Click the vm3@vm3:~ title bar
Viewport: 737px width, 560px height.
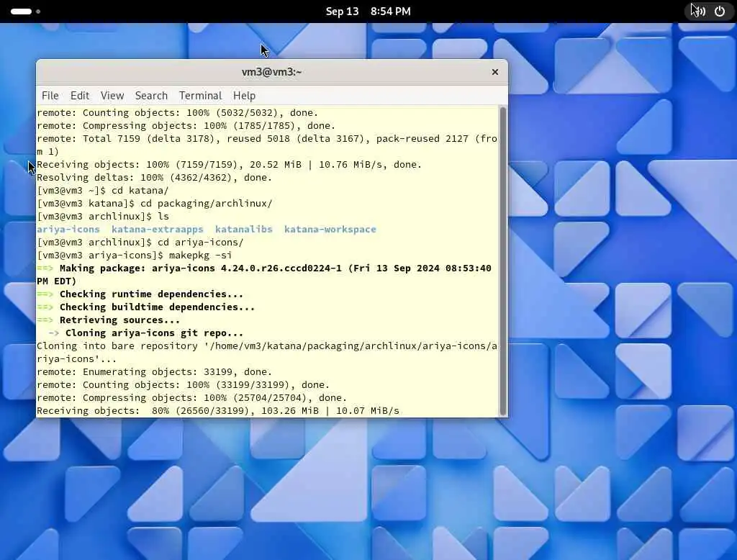[x=271, y=72]
